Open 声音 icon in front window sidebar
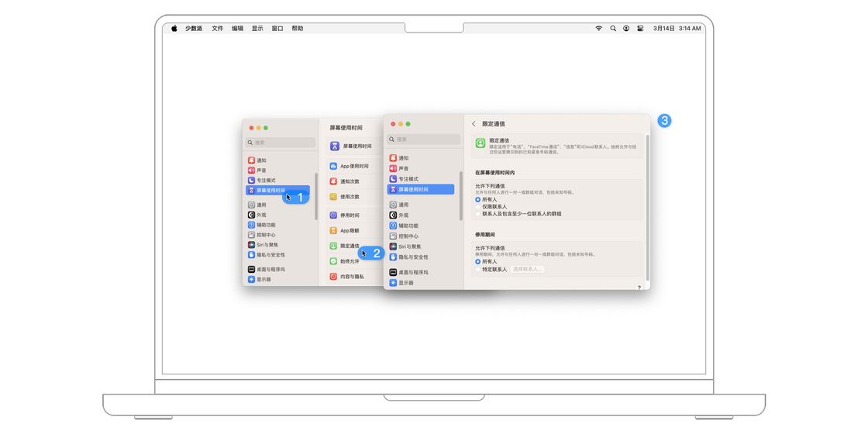This screenshot has width=868, height=434. 393,168
